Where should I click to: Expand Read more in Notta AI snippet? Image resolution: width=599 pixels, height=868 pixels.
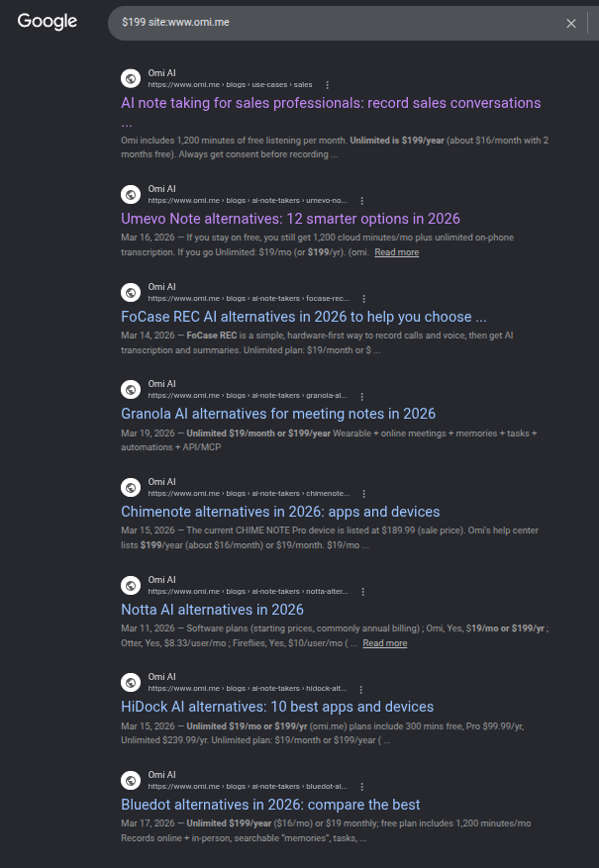[x=385, y=643]
